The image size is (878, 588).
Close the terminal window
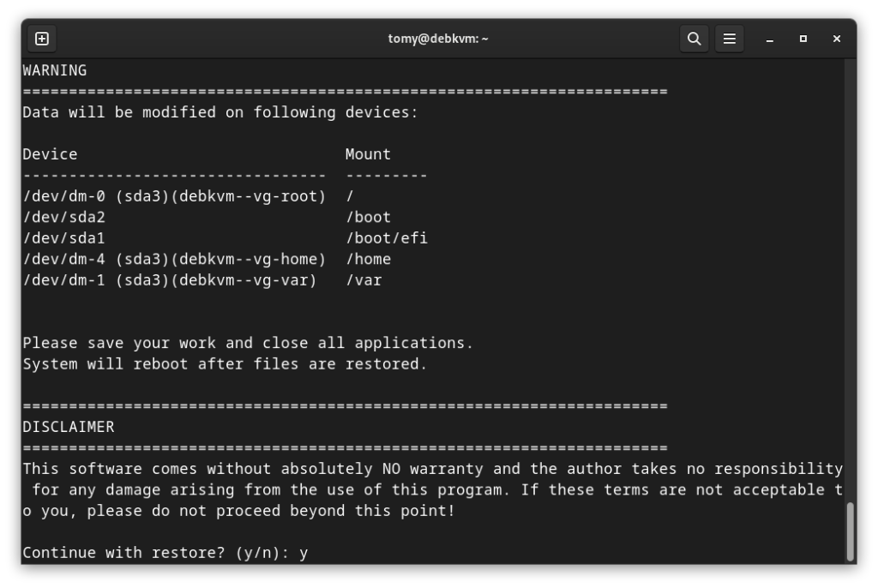(837, 39)
